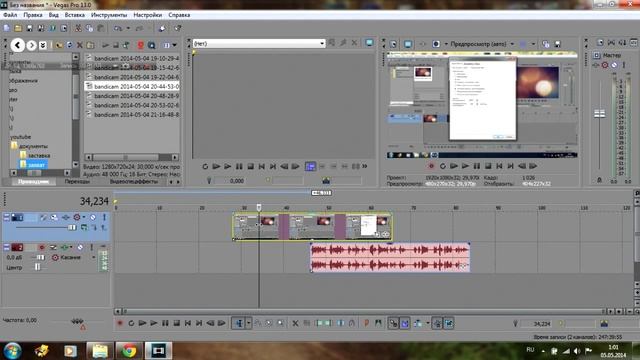The width and height of the screenshot is (640, 360).
Task: Switch to the Переходы tab
Action: pyautogui.click(x=77, y=181)
